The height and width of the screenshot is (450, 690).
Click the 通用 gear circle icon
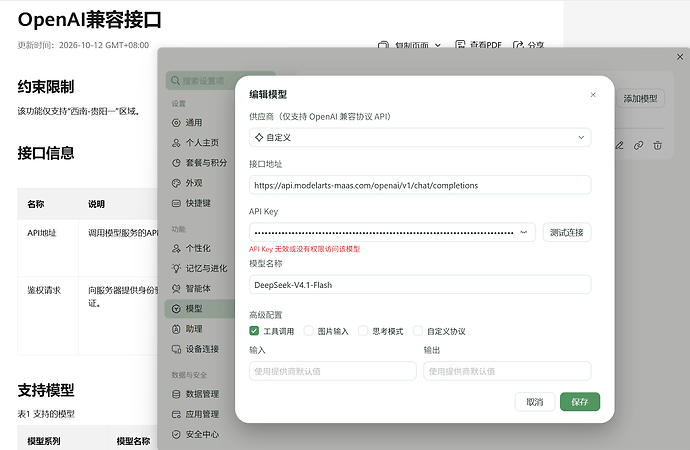tap(176, 123)
